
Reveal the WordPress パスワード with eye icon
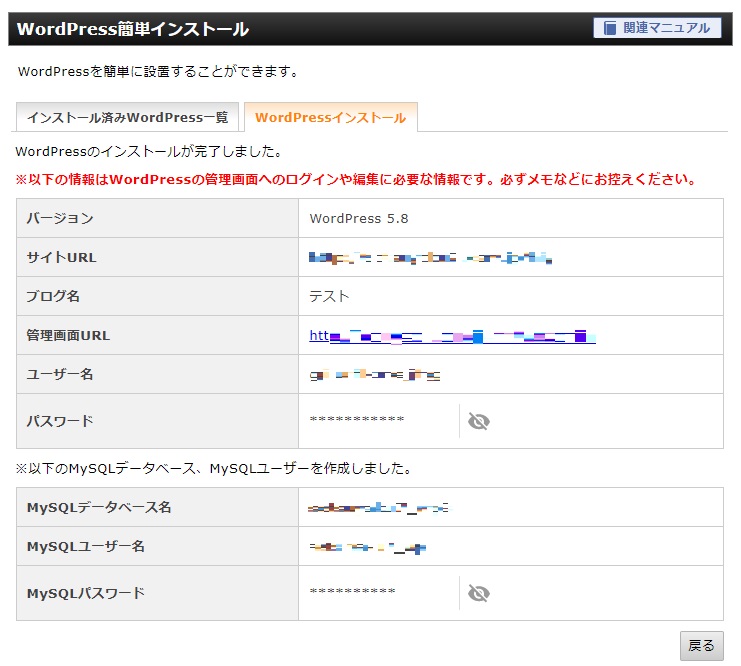click(x=479, y=421)
